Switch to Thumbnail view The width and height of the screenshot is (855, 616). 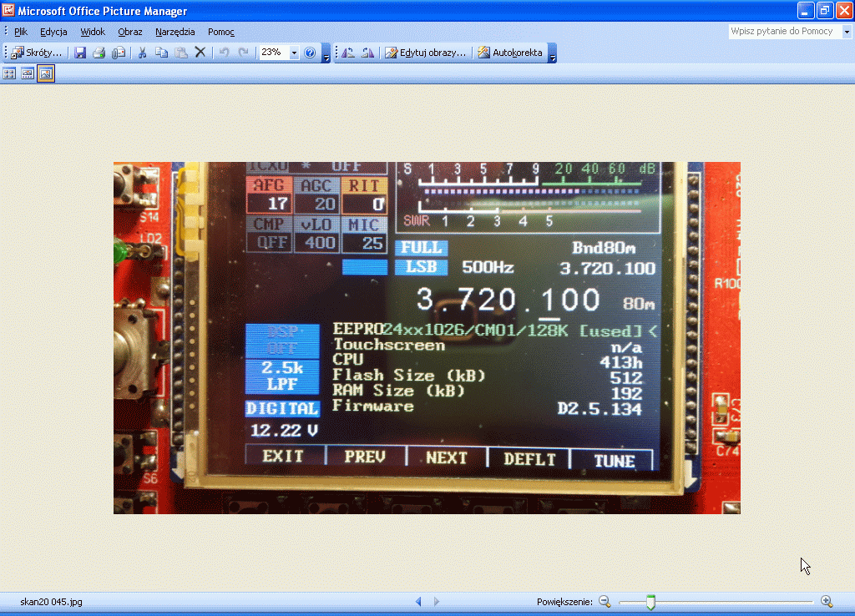click(x=9, y=73)
